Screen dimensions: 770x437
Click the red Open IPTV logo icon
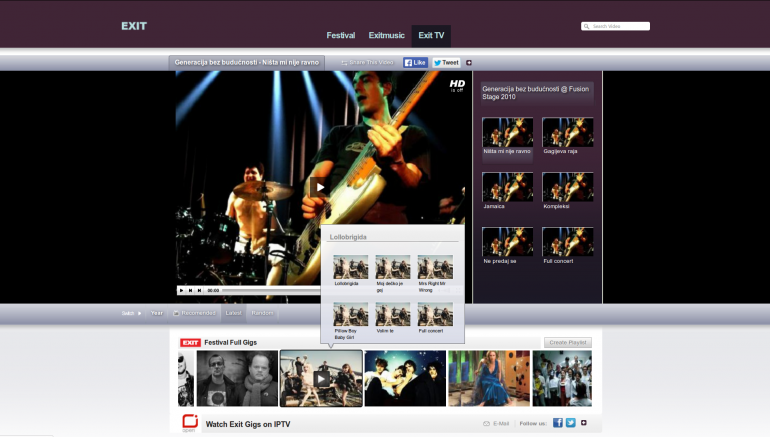point(190,422)
